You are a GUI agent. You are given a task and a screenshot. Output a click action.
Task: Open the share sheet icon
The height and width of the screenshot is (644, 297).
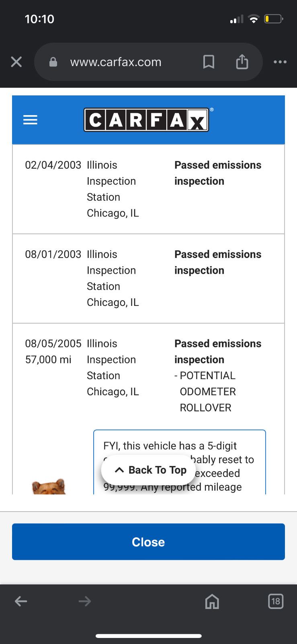[242, 62]
